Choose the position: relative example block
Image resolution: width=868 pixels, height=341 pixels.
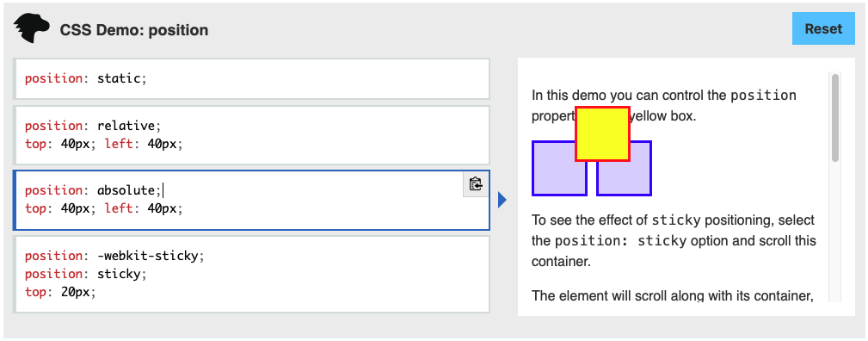(251, 135)
